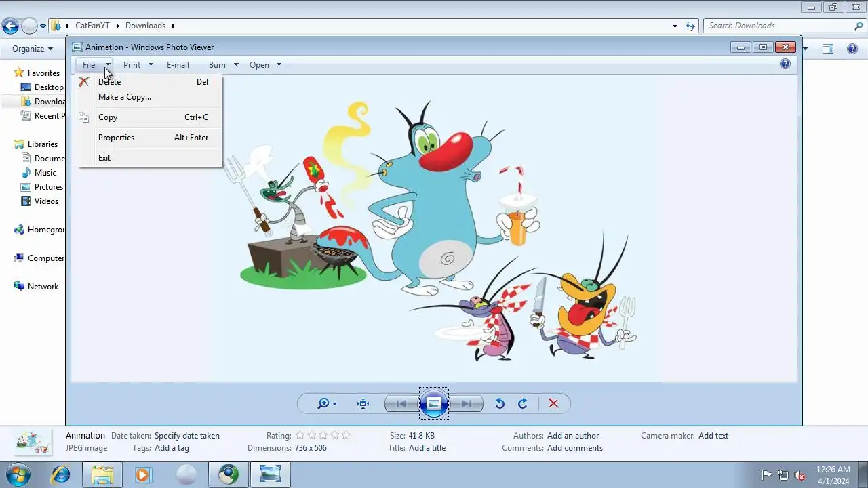Launch Internet Explorer from the taskbar
The image size is (868, 488).
click(61, 475)
